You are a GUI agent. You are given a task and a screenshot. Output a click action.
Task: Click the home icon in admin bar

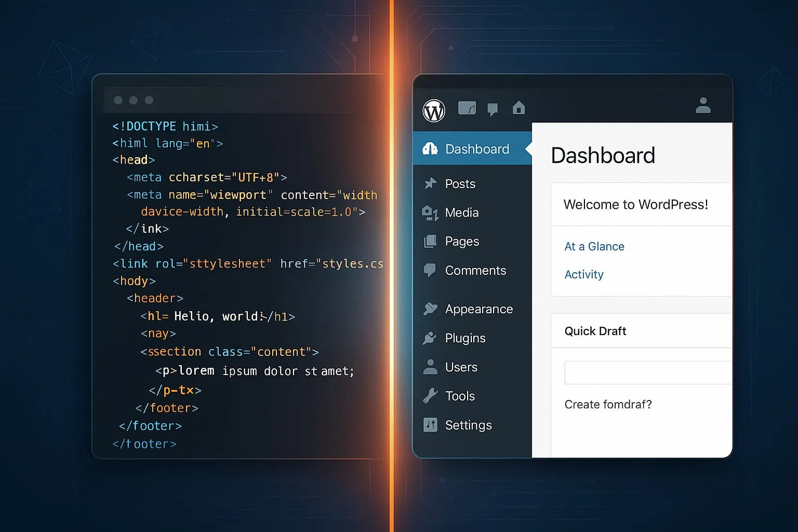click(518, 108)
